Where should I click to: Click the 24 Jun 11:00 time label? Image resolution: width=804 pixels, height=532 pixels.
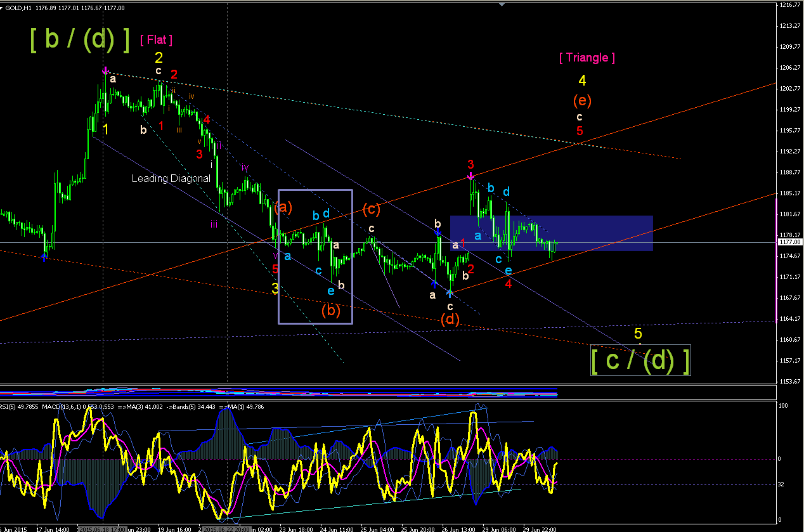point(336,529)
